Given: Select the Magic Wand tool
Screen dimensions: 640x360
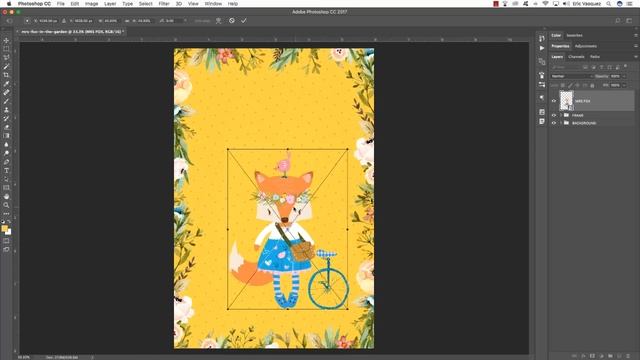Looking at the screenshot, I should 6,67.
